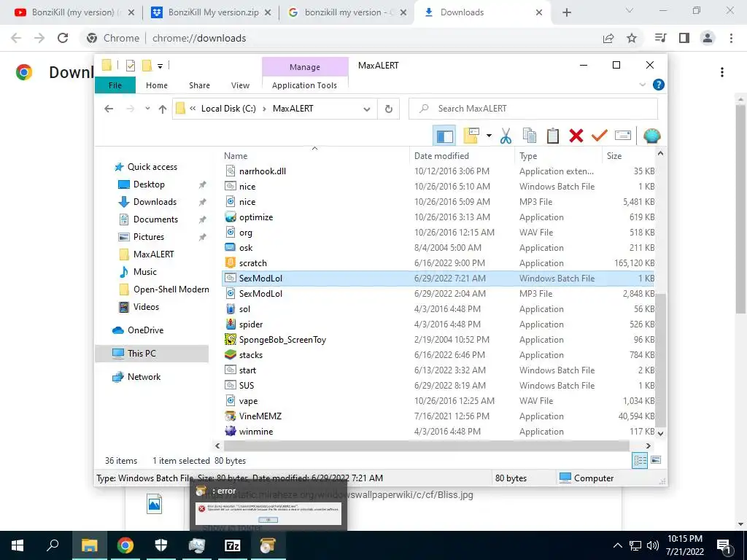This screenshot has height=560, width=747.
Task: Toggle Chrome's side panel icon
Action: [684, 38]
